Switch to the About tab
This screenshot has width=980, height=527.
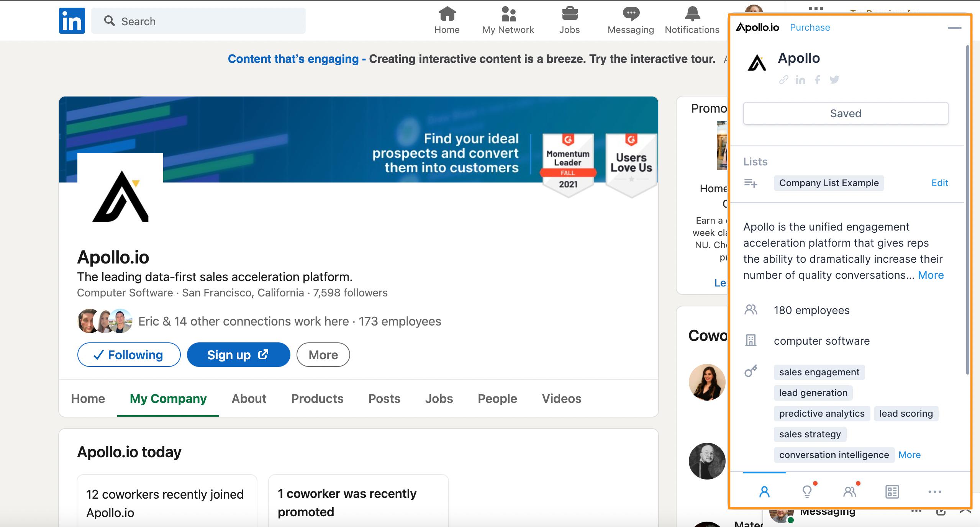point(249,399)
